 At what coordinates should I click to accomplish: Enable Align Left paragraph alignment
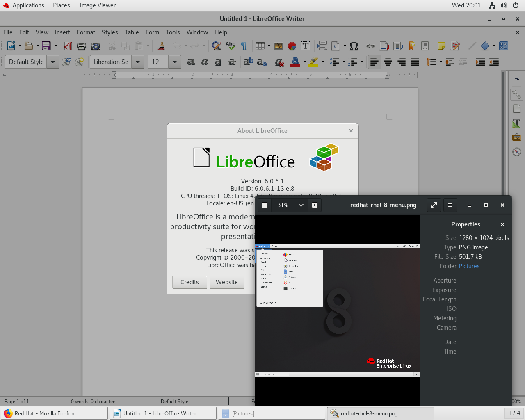pos(374,62)
